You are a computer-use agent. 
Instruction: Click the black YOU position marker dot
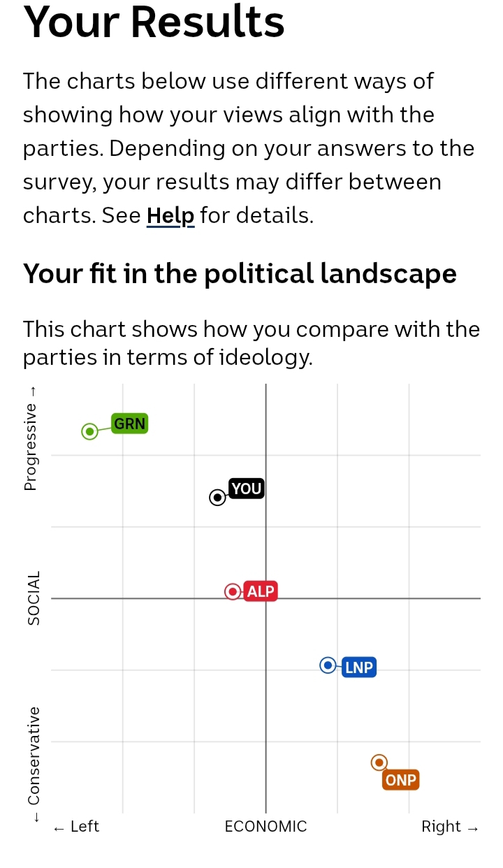point(218,498)
